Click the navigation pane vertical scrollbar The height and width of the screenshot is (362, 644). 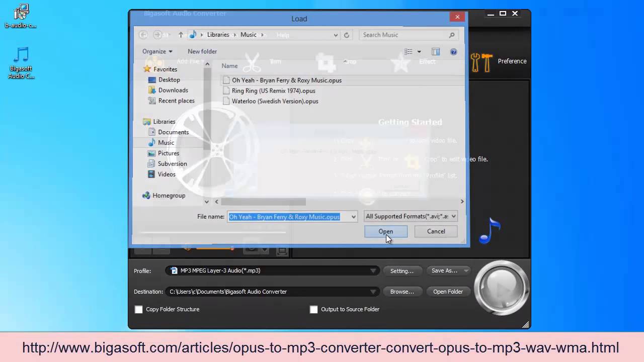(x=207, y=108)
